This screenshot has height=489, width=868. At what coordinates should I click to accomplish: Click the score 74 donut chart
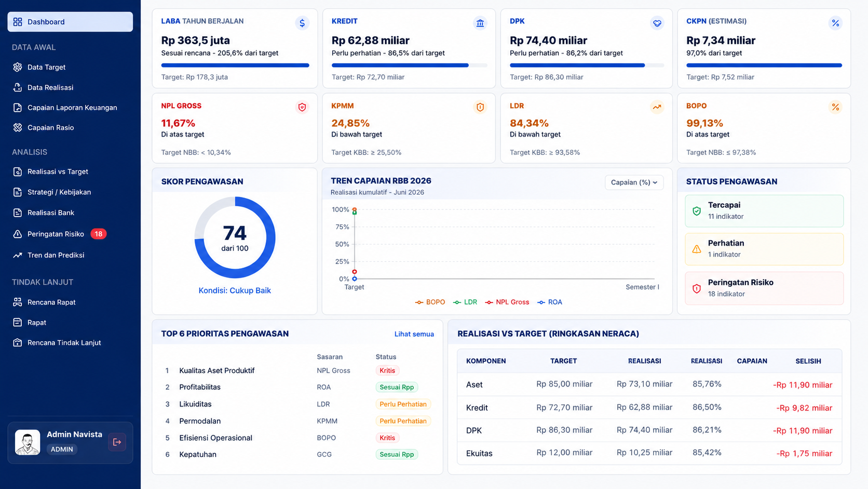click(x=235, y=237)
